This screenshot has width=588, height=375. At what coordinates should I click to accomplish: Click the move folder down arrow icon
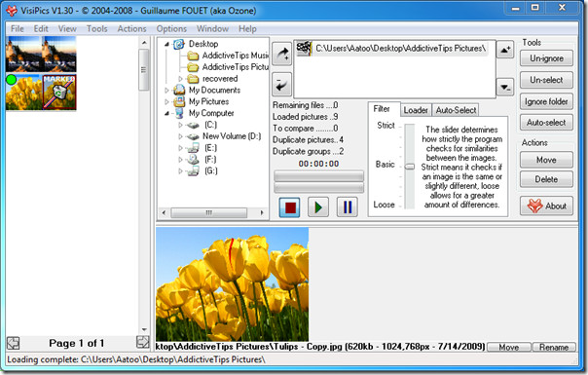point(505,87)
